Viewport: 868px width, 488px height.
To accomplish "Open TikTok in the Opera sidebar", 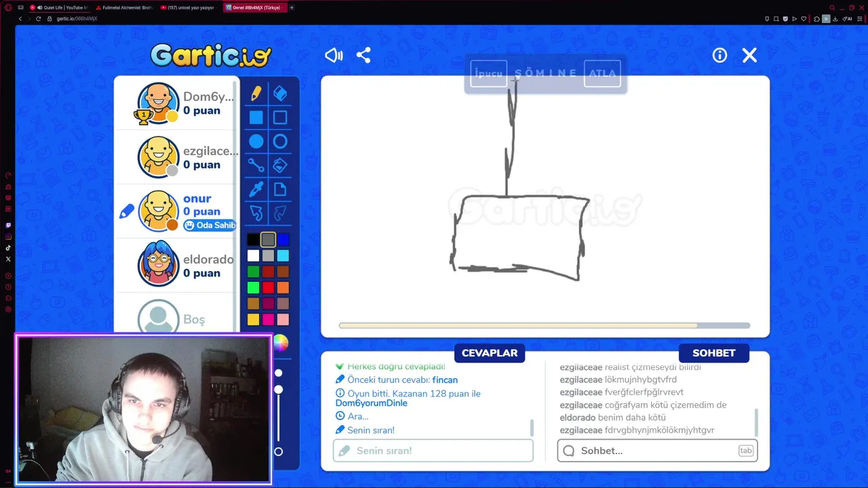I will [x=8, y=248].
